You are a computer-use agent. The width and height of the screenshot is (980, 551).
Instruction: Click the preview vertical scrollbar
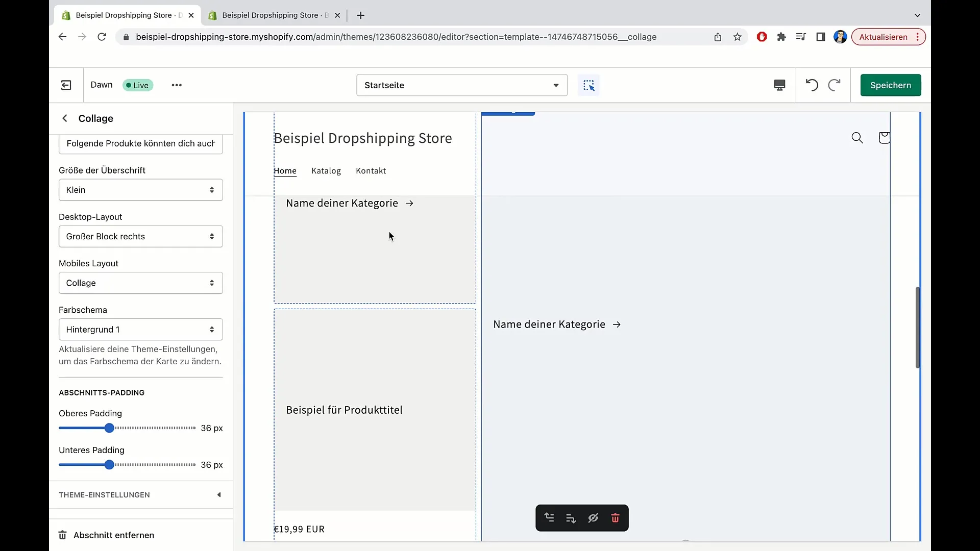pos(917,327)
